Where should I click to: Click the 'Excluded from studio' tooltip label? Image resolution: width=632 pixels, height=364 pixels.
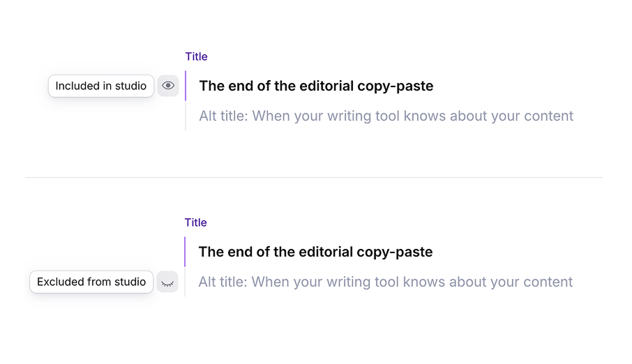pyautogui.click(x=91, y=282)
